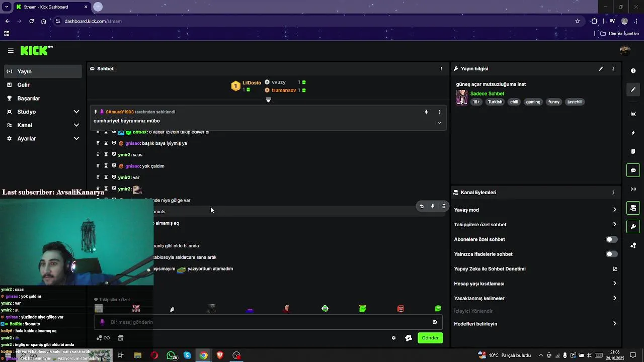The image size is (644, 362).
Task: Reload the page in browser toolbar
Action: tap(31, 21)
